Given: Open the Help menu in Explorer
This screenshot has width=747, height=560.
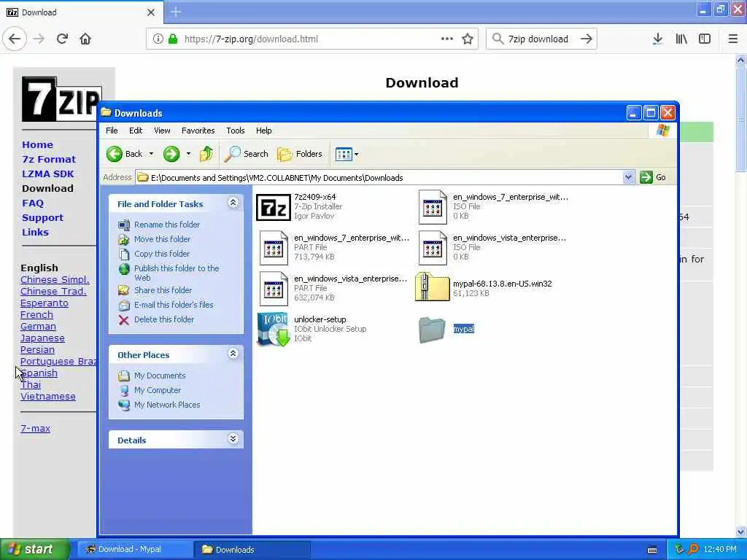Looking at the screenshot, I should click(263, 131).
